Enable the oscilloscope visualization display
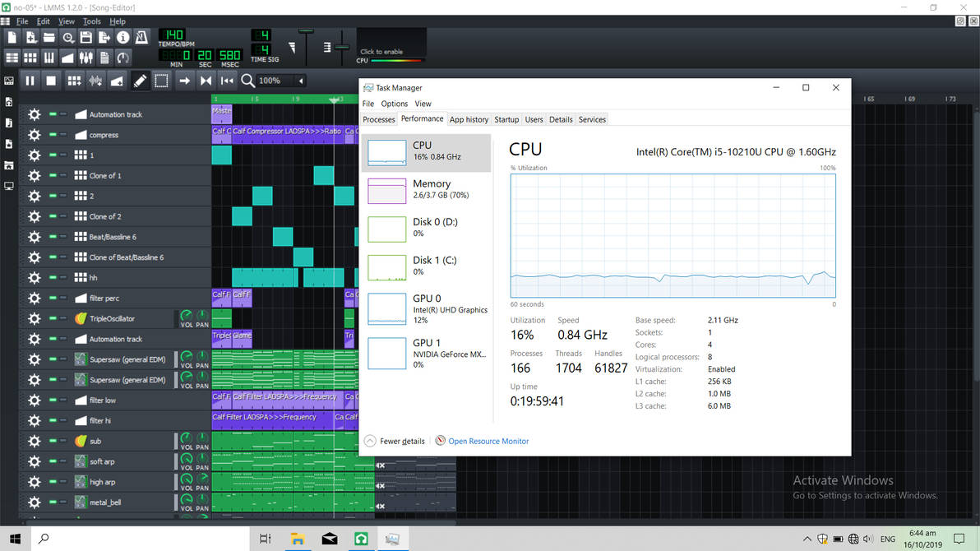Viewport: 980px width, 551px height. tap(391, 43)
